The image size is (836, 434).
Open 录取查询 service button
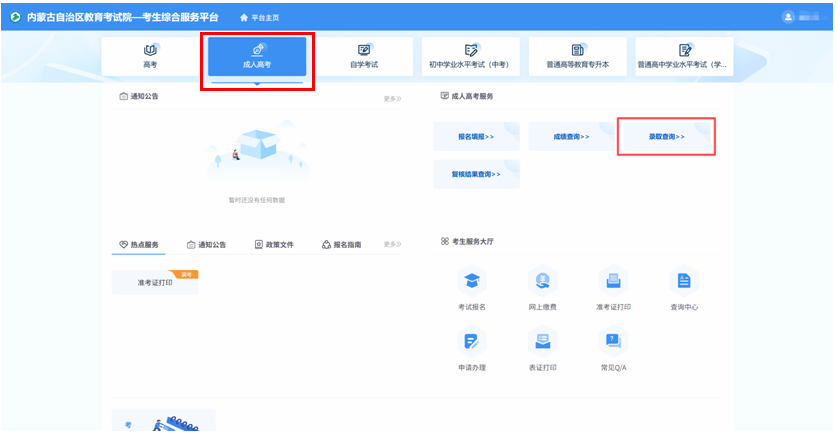[666, 136]
